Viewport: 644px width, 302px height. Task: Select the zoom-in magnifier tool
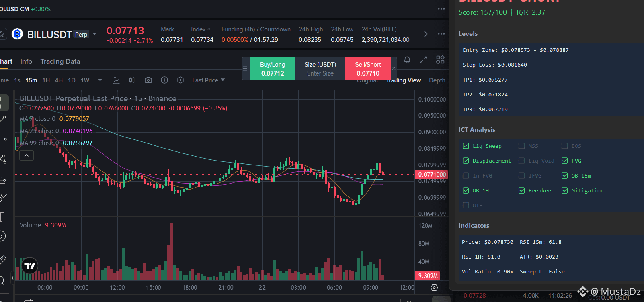click(x=2, y=280)
